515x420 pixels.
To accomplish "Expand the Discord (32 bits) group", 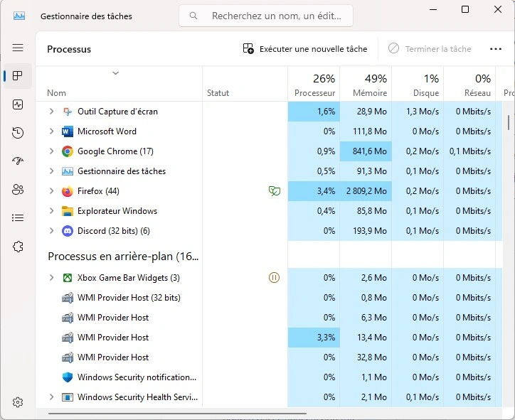I will click(51, 231).
